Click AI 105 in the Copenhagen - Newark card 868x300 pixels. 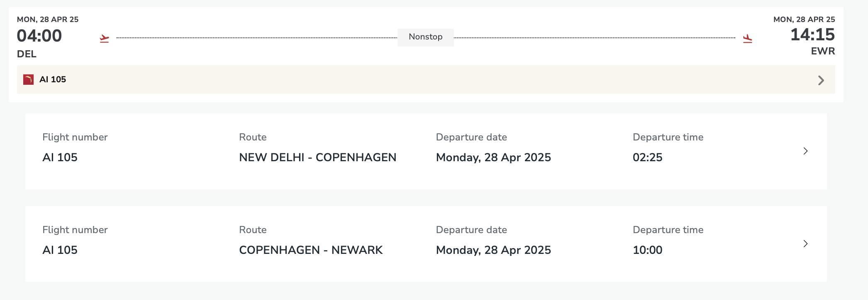[x=60, y=250]
